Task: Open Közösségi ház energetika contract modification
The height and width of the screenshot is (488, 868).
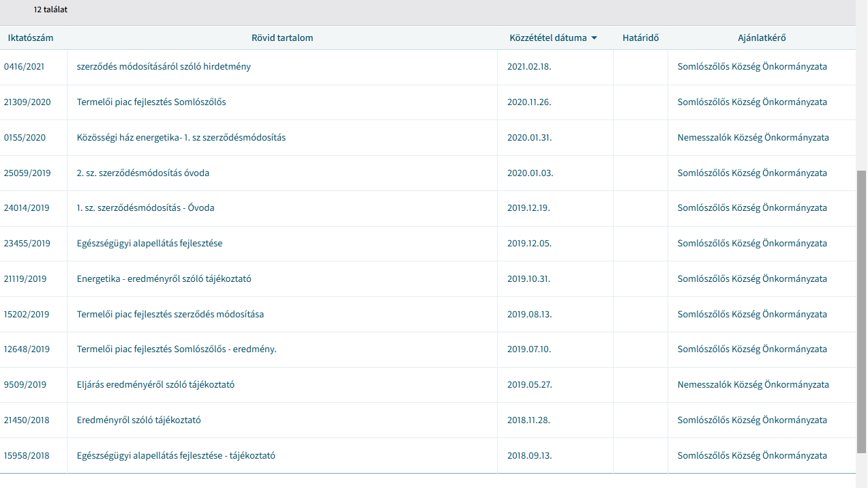Action: [181, 138]
